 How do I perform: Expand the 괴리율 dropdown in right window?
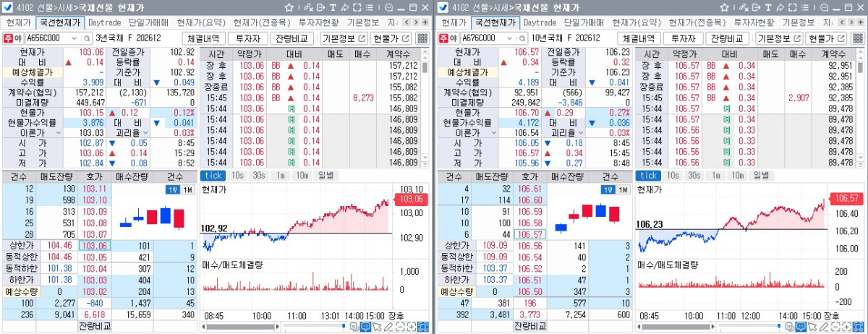[579, 133]
